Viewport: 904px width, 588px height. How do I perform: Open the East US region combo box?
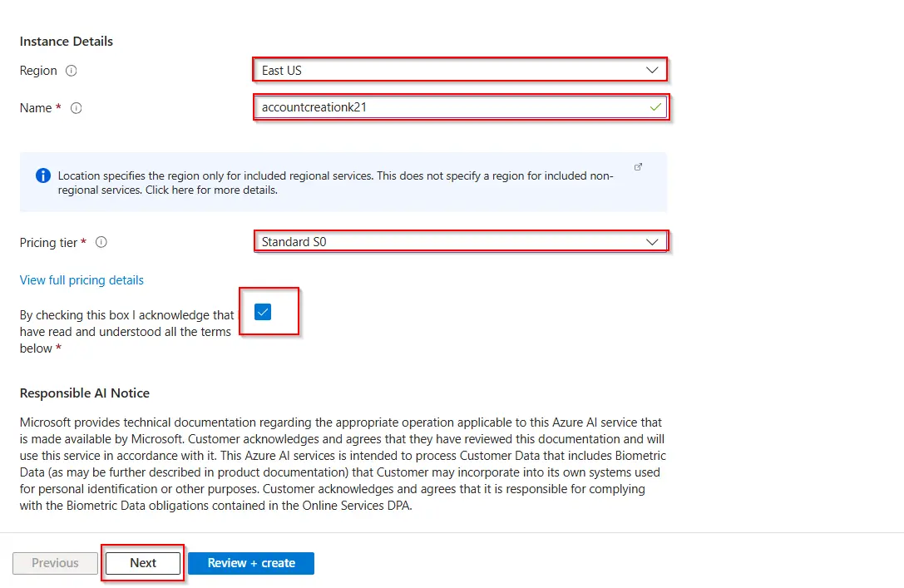[x=449, y=71]
